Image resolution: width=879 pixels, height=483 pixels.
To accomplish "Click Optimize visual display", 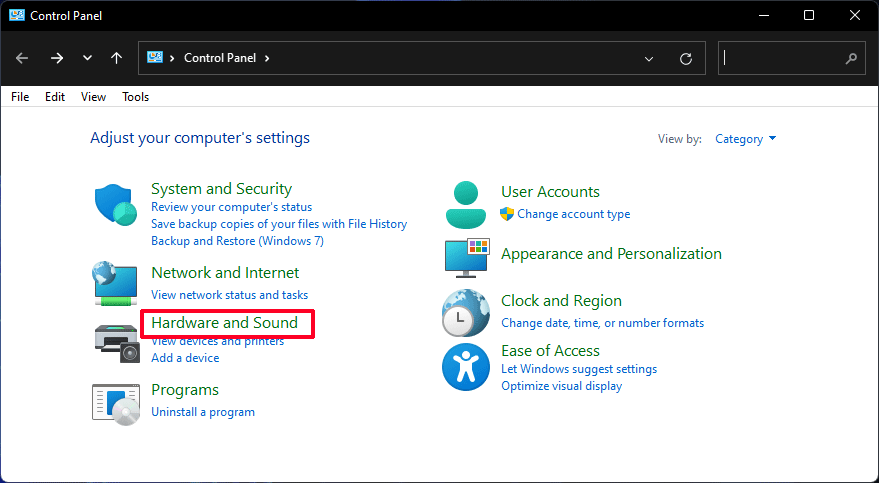I will point(562,386).
